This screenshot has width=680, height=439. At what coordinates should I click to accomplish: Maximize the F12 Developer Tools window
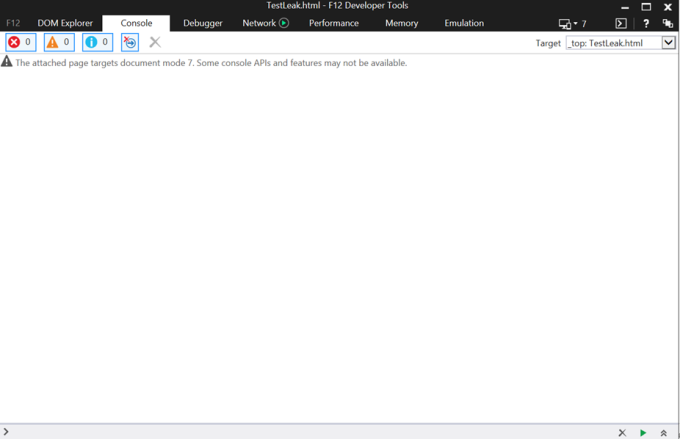(646, 7)
